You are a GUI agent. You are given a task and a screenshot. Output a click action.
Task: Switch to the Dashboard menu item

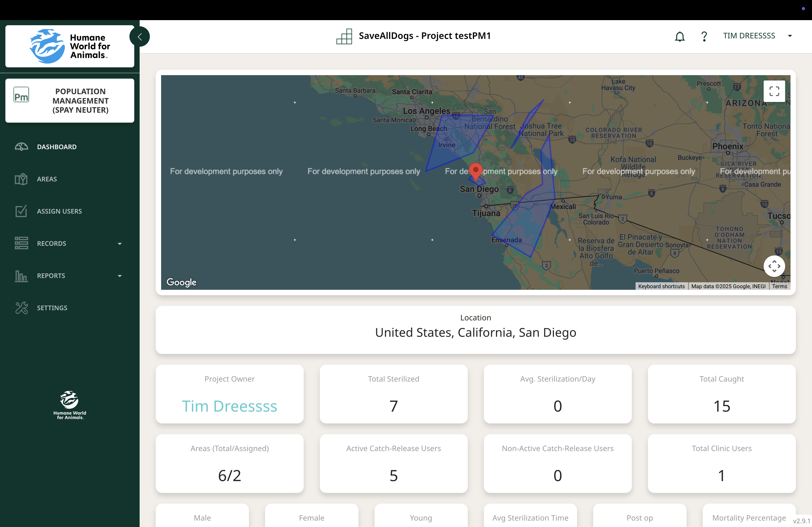[x=57, y=147]
